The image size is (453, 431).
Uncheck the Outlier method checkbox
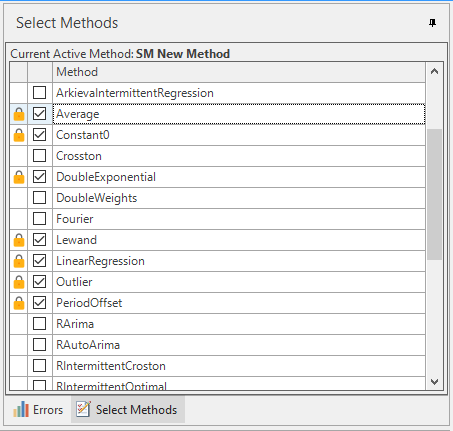[x=40, y=282]
